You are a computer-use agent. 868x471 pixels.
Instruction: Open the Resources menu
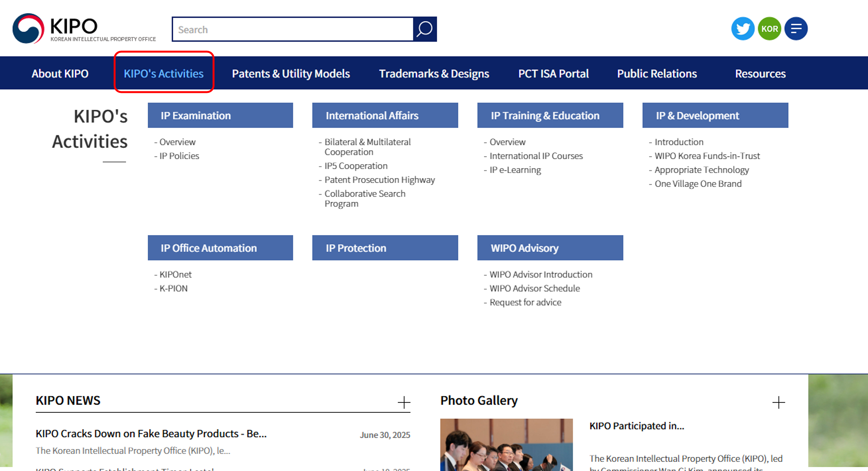760,73
